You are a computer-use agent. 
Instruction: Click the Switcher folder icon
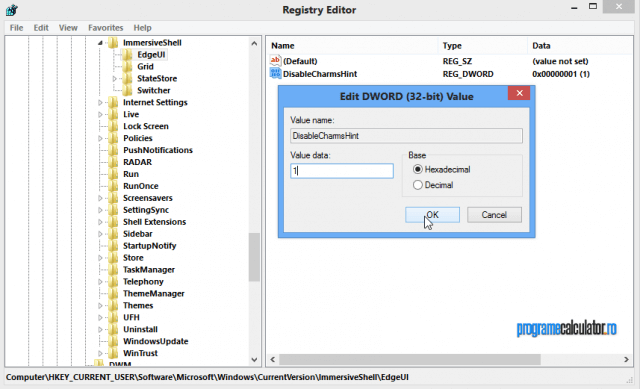pyautogui.click(x=127, y=90)
